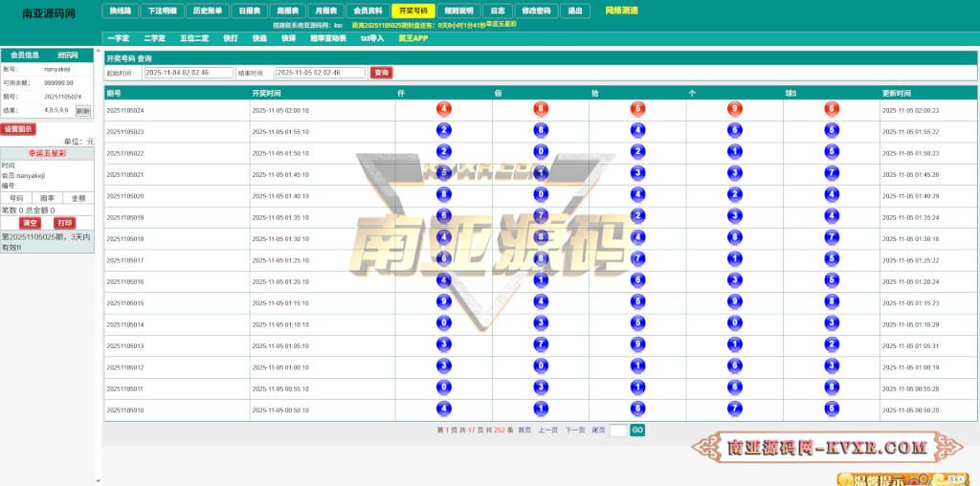
Task: Click the 设置图示 button
Action: 19,128
